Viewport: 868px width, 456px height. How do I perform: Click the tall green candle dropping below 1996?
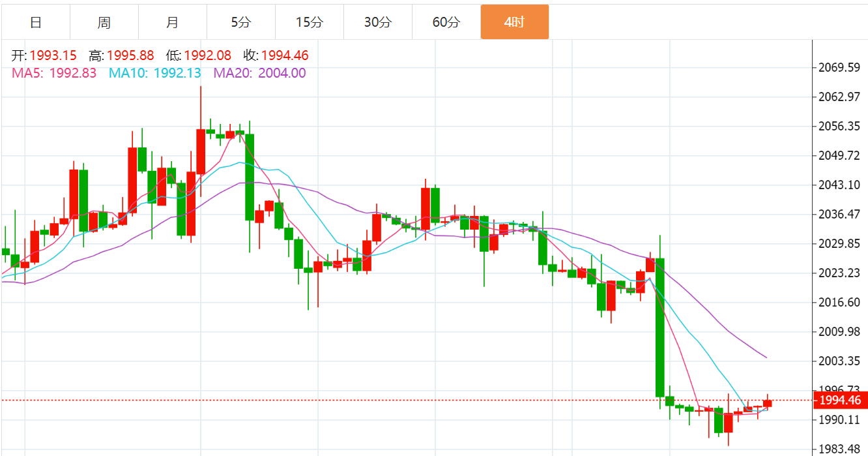pyautogui.click(x=659, y=327)
